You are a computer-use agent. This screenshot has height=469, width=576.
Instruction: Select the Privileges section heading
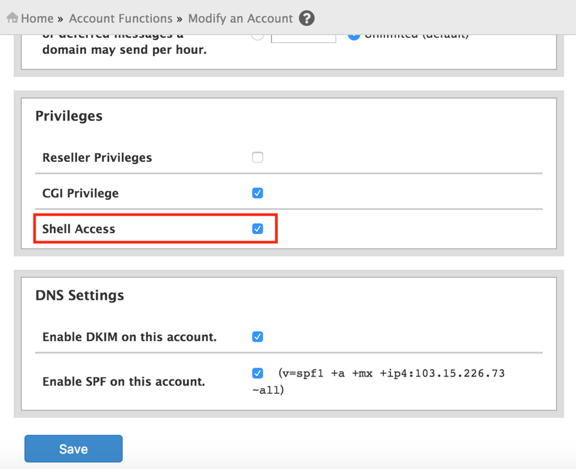point(69,116)
